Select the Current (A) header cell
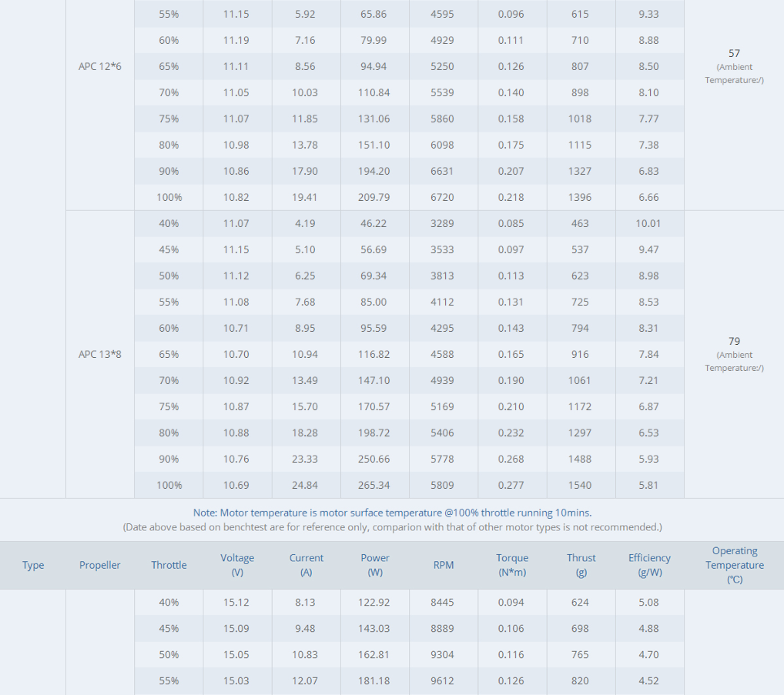The width and height of the screenshot is (784, 695). tap(306, 565)
